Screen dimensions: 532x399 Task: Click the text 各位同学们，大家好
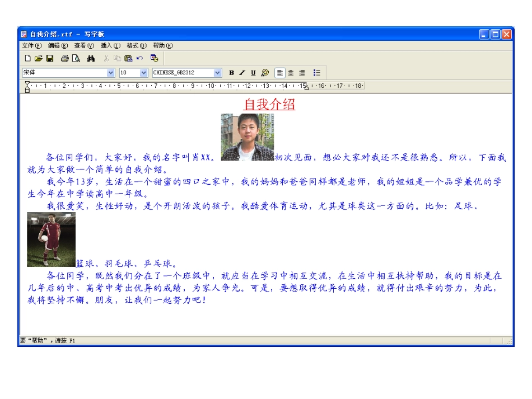88,157
